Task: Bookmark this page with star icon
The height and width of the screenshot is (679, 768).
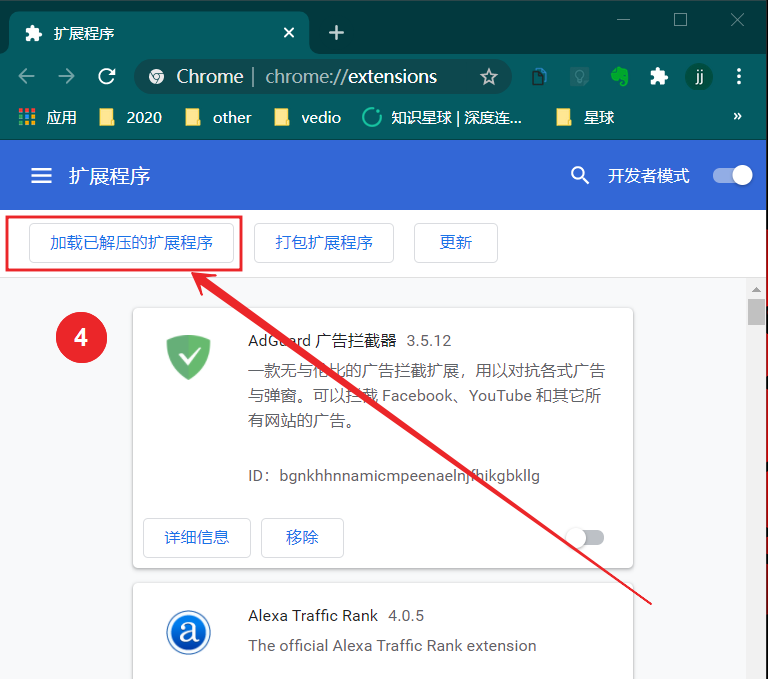Action: click(x=488, y=77)
